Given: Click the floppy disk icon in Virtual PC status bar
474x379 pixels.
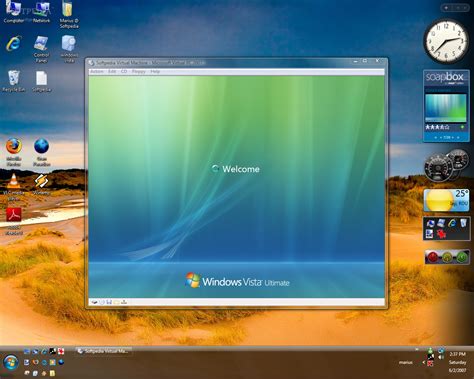Looking at the screenshot, I should pos(109,302).
